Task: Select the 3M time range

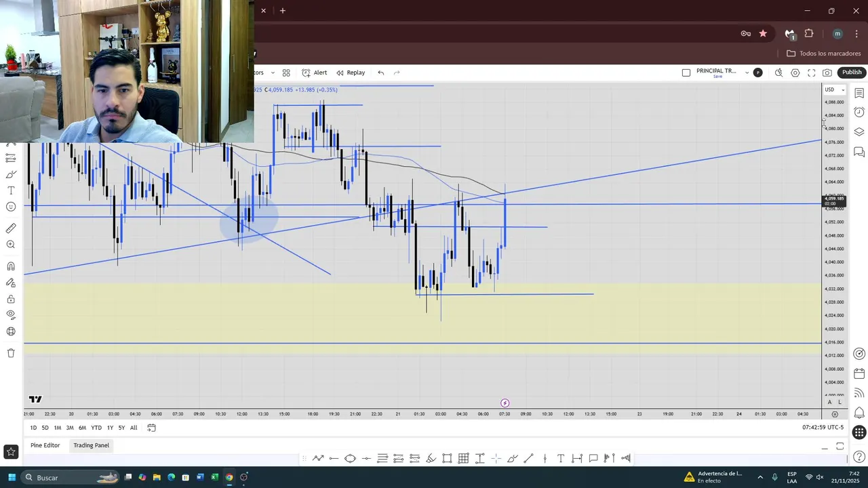Action: pos(70,428)
